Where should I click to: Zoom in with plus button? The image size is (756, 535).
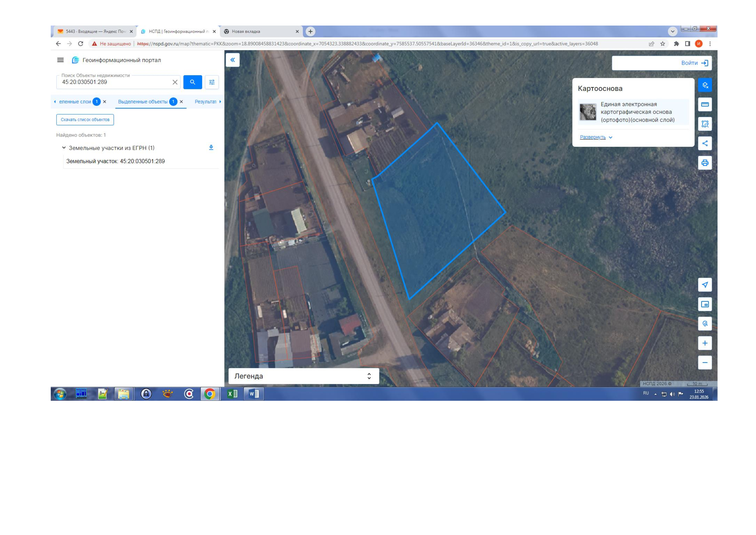pyautogui.click(x=705, y=343)
